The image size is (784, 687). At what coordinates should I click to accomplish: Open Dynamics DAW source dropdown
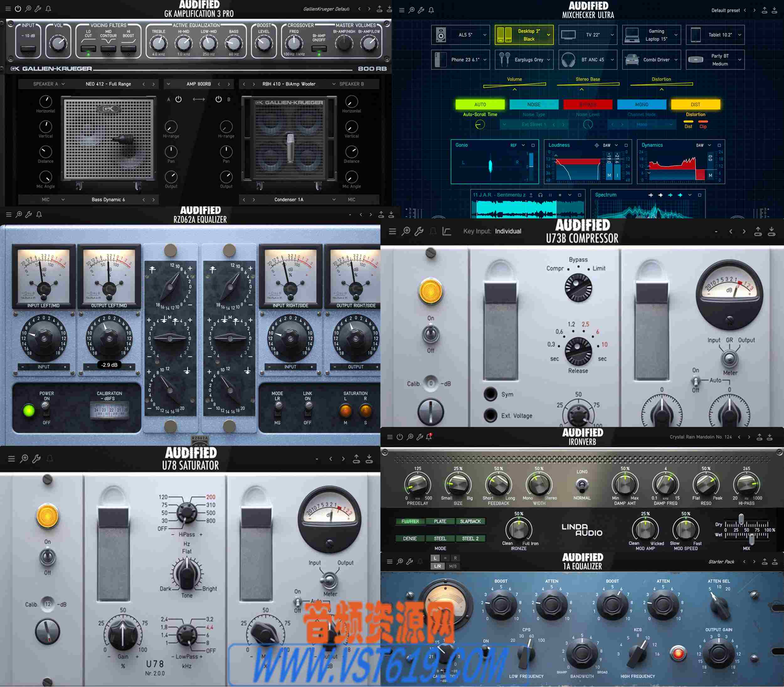[x=709, y=145]
